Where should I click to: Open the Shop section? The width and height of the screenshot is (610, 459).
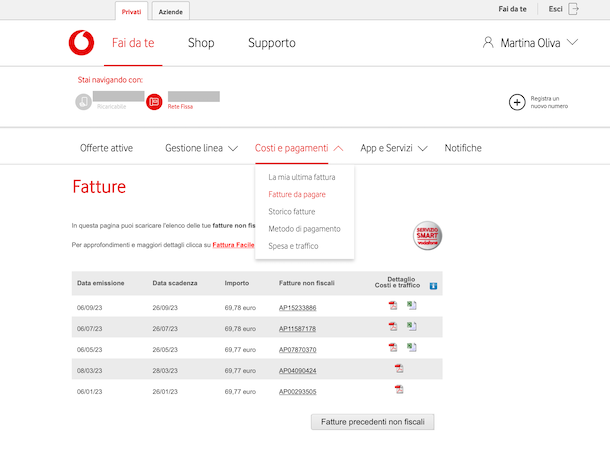(201, 43)
